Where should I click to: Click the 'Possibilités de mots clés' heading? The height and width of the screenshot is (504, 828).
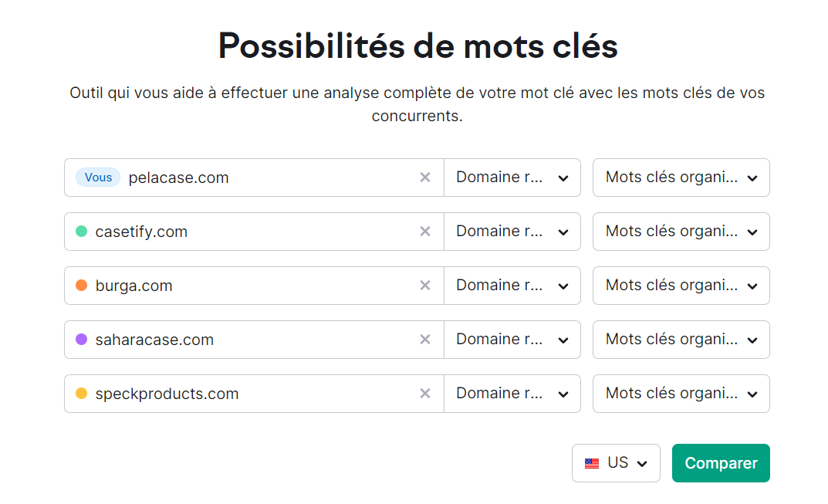click(417, 46)
